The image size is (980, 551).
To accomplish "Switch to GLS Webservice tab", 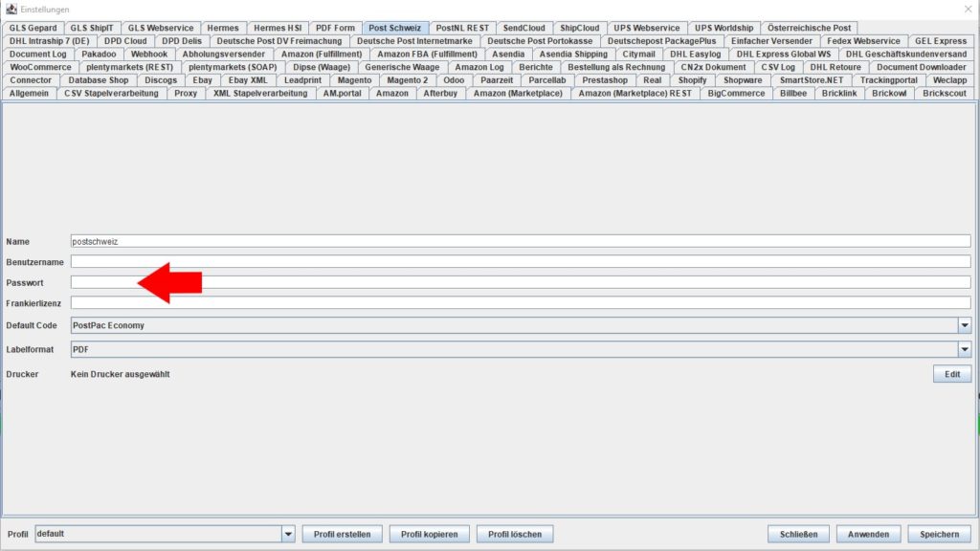I will pyautogui.click(x=161, y=28).
